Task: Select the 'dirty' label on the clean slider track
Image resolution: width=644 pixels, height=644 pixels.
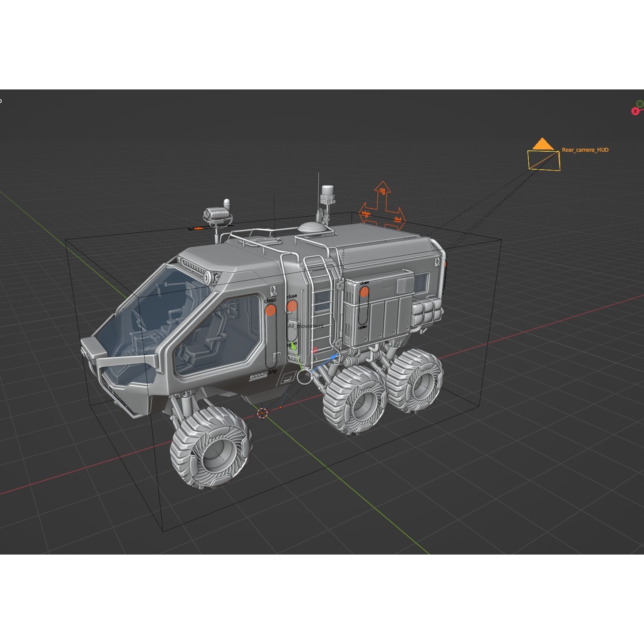Action: [x=271, y=372]
